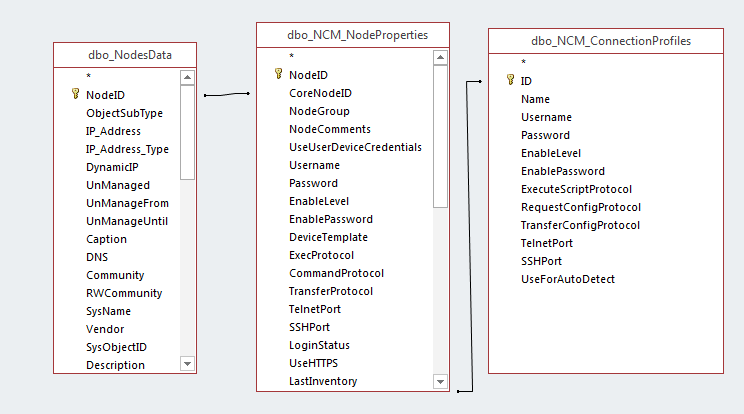The width and height of the screenshot is (744, 414).
Task: Select ExecuteScriptProtocol field in ConnectionProfiles
Action: pyautogui.click(x=576, y=190)
